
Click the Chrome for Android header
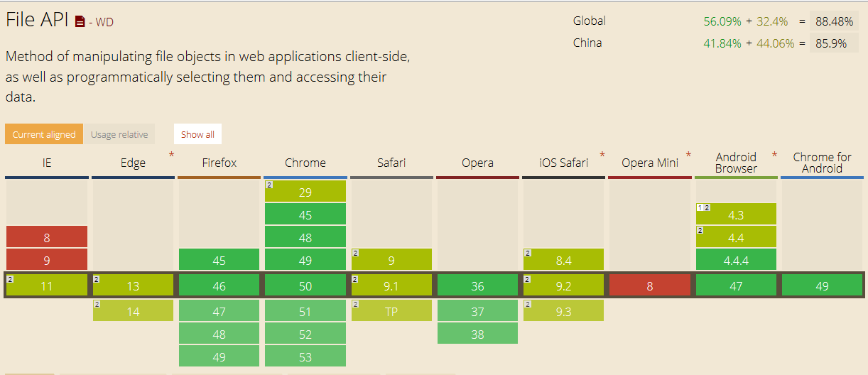click(822, 163)
